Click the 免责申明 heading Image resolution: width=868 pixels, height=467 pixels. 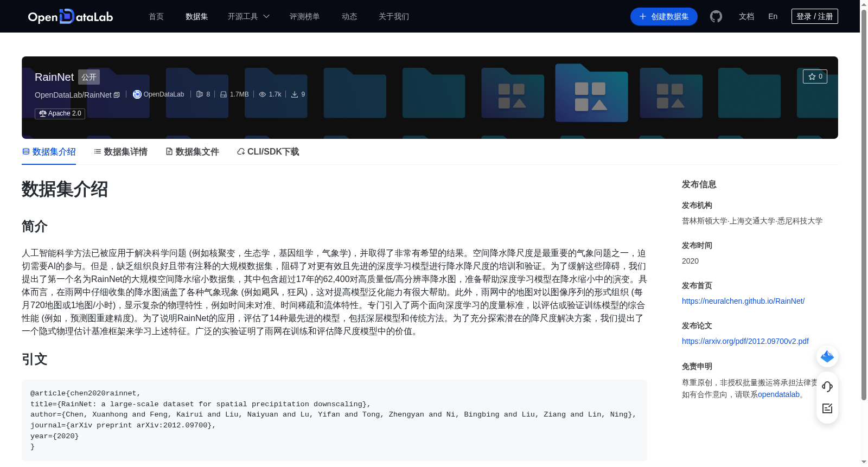point(697,366)
